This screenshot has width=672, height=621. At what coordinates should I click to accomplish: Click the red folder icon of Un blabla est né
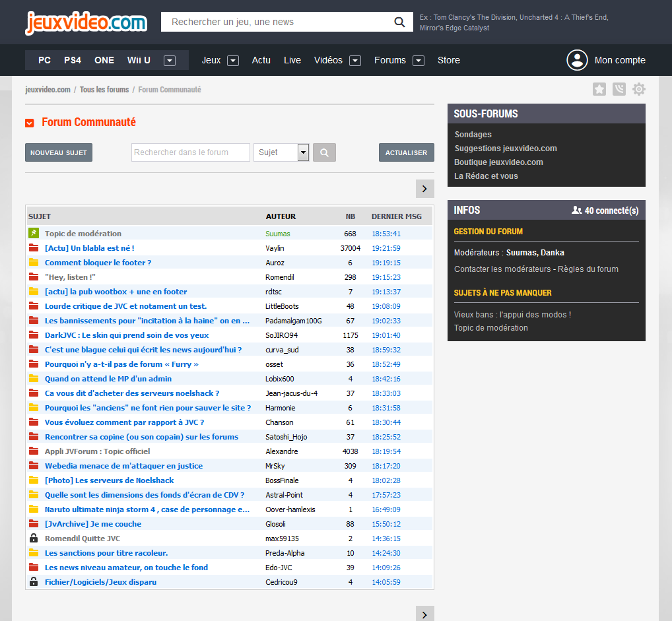pos(34,247)
